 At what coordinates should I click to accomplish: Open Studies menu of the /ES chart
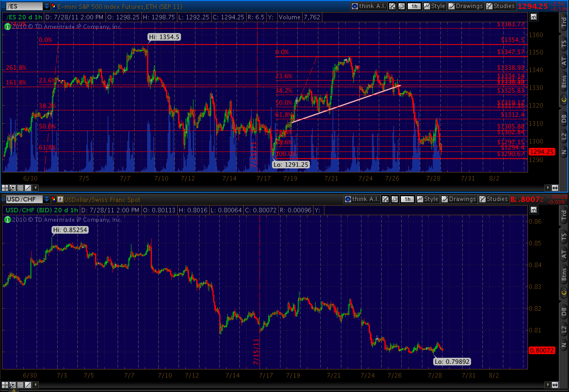(x=500, y=6)
